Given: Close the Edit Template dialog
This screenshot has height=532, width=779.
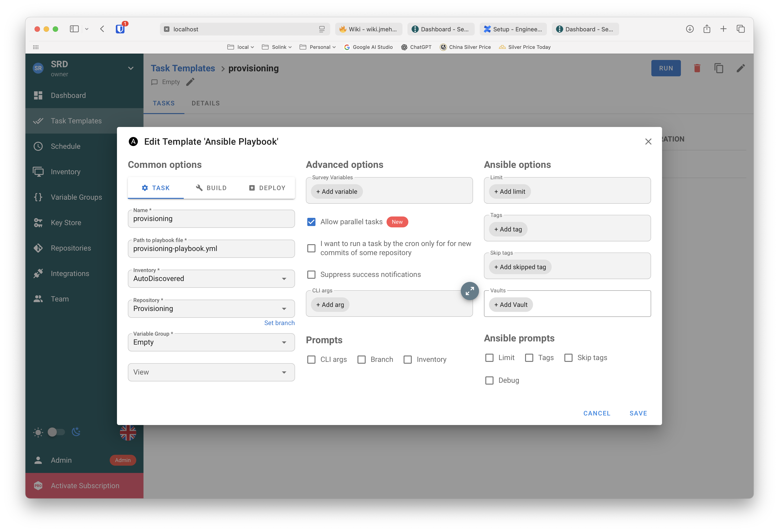Looking at the screenshot, I should 648,142.
